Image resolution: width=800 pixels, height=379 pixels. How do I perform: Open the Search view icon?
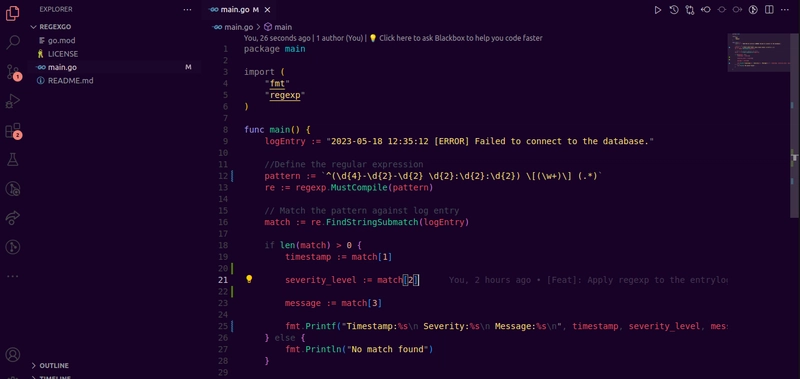(x=13, y=42)
